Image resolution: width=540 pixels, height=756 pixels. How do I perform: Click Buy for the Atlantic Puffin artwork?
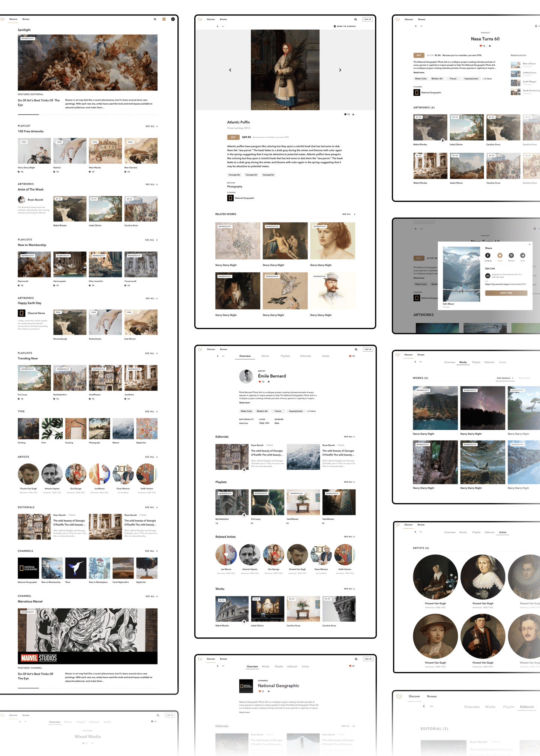[x=233, y=137]
